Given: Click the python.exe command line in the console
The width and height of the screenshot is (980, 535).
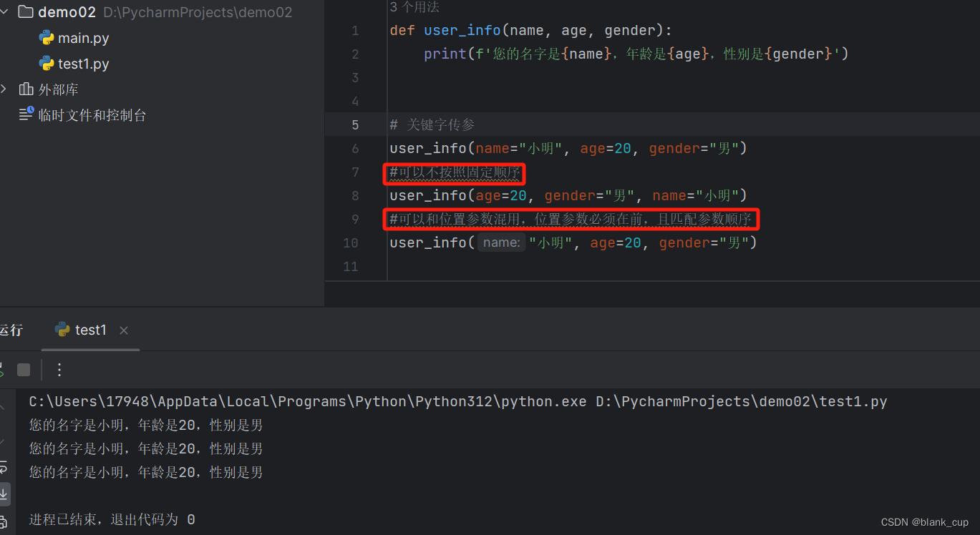Looking at the screenshot, I should pyautogui.click(x=458, y=401).
